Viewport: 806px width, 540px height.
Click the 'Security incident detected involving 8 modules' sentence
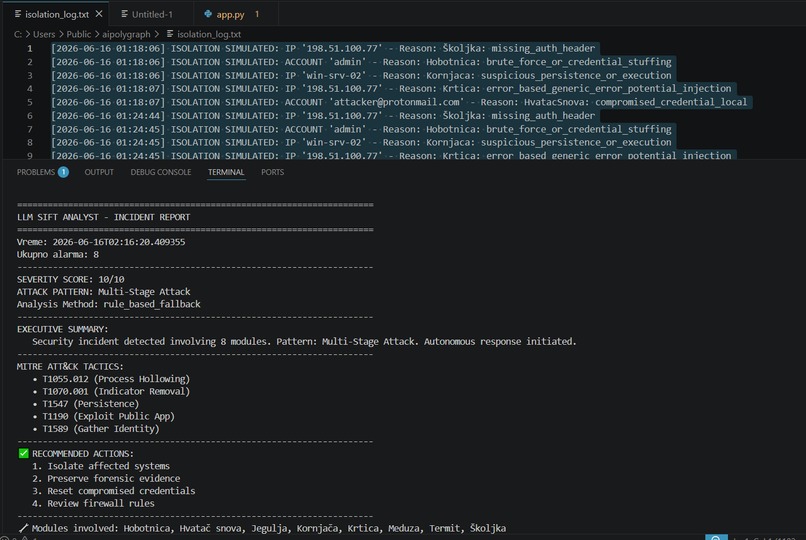click(304, 342)
